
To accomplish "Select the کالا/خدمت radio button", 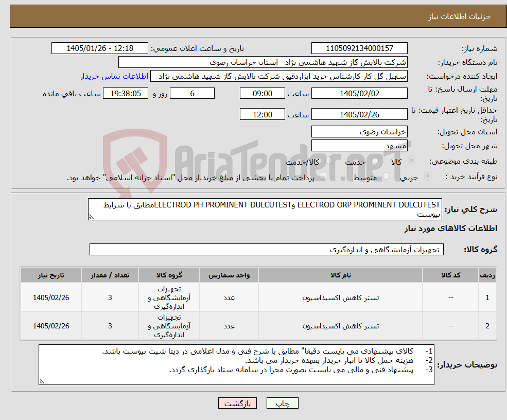I will tap(329, 161).
